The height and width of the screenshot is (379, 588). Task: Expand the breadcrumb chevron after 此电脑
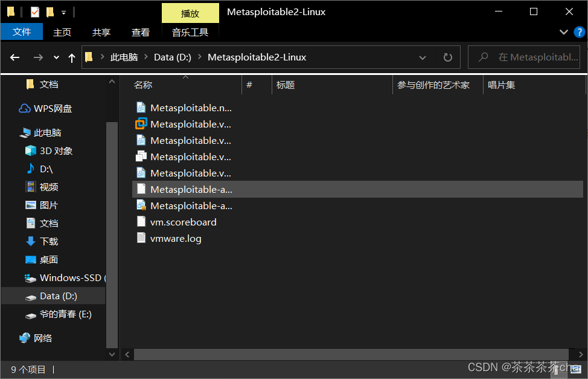pyautogui.click(x=146, y=57)
